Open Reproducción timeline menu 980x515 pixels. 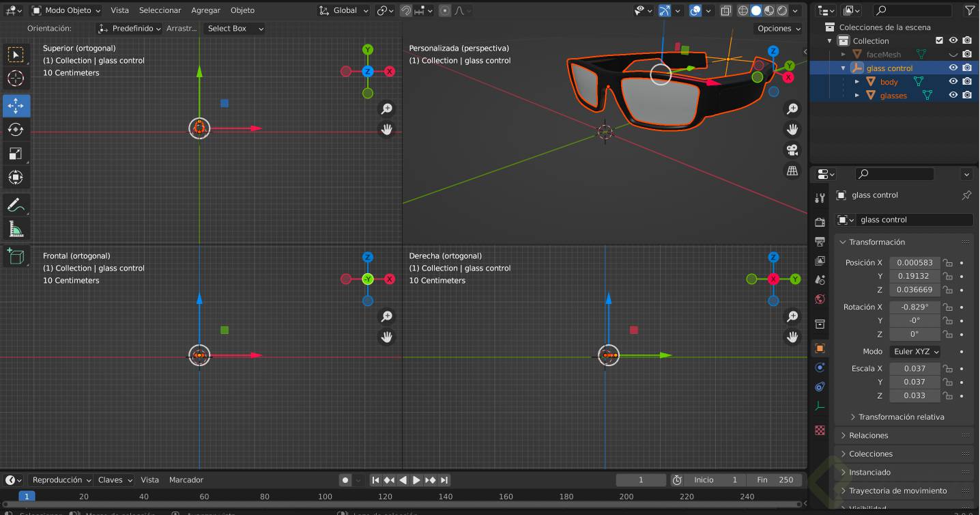click(61, 480)
